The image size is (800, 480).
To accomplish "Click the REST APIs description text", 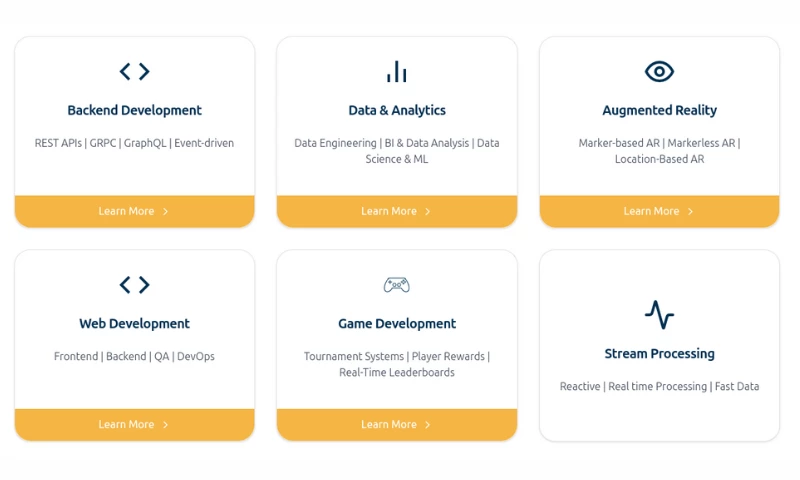I will (134, 143).
